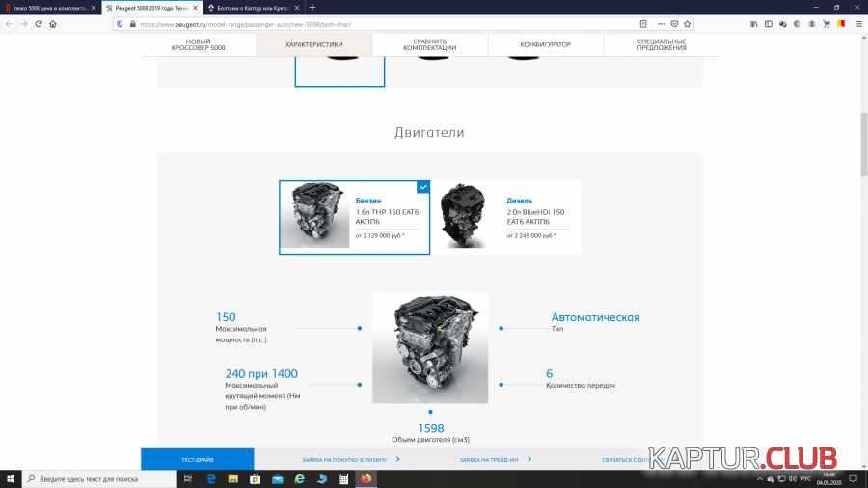This screenshot has height=488, width=868.
Task: Click the scrollbar up arrow
Action: pyautogui.click(x=863, y=38)
